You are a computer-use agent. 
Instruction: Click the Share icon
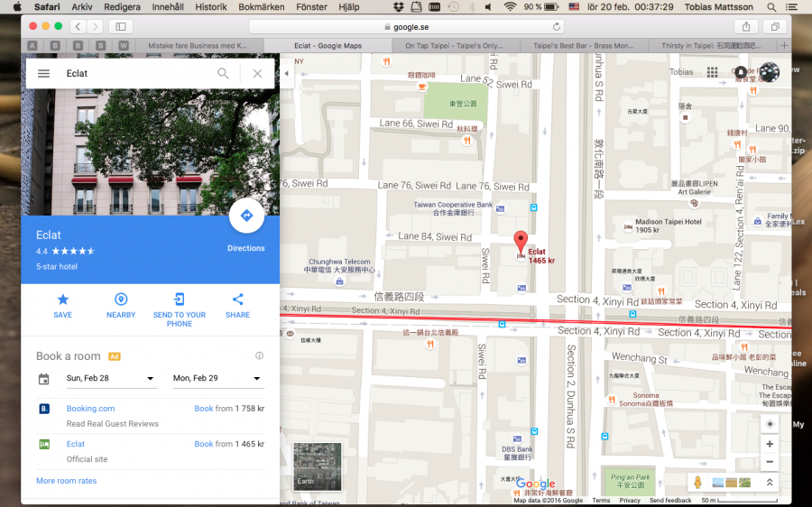[238, 300]
